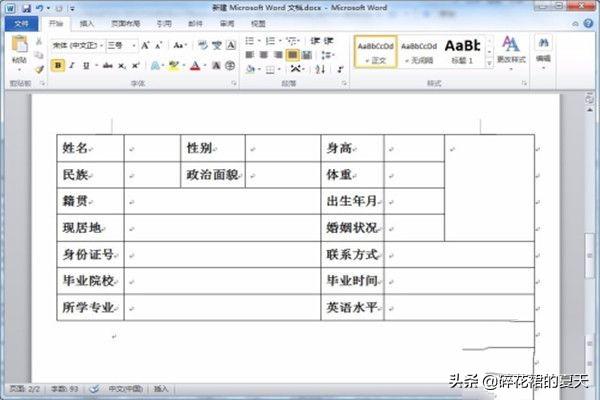The height and width of the screenshot is (400, 600).
Task: Toggle justified paragraph alignment
Action: pyautogui.click(x=293, y=55)
